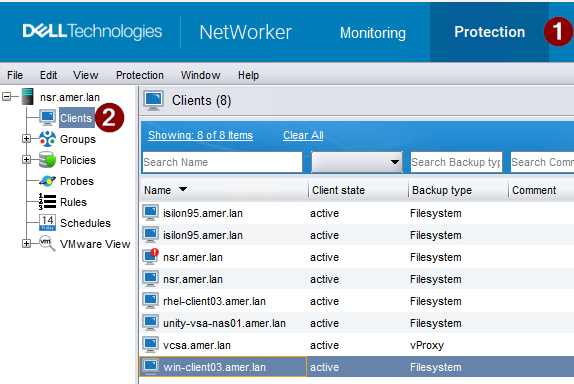Click the Clear All link
Viewport: 574px width, 384px height.
[303, 135]
